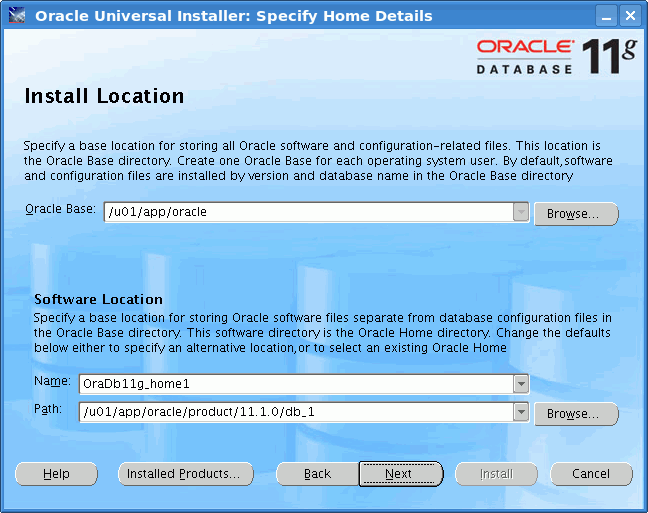The image size is (648, 513).
Task: Click the Oracle Database 11g logo
Action: click(556, 56)
